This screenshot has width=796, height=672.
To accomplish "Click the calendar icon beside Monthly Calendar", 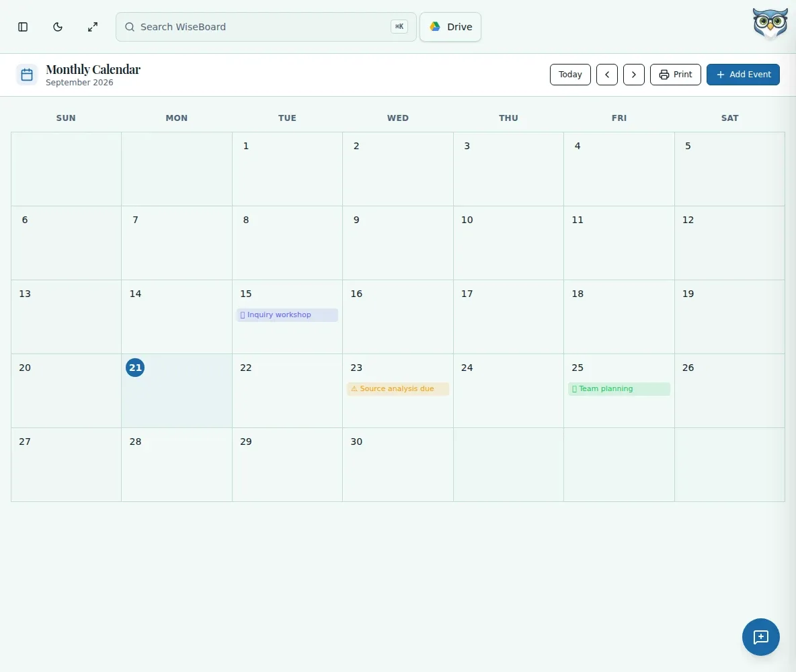I will click(x=27, y=75).
